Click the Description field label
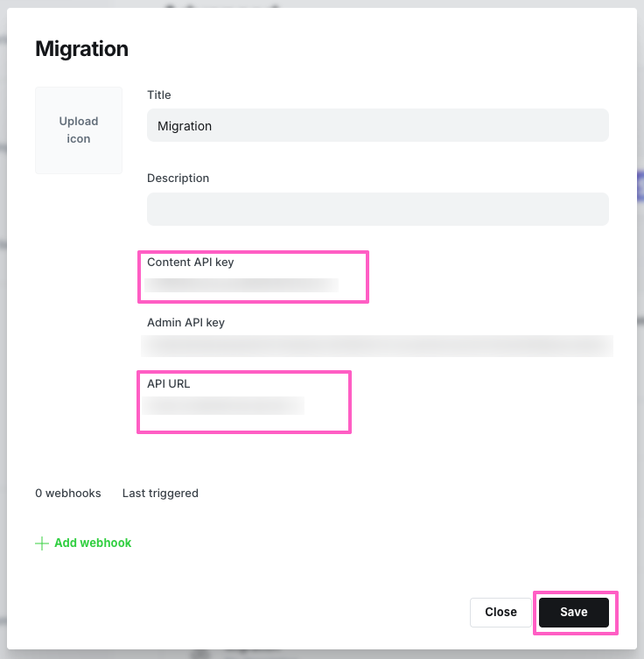644x659 pixels. point(178,178)
